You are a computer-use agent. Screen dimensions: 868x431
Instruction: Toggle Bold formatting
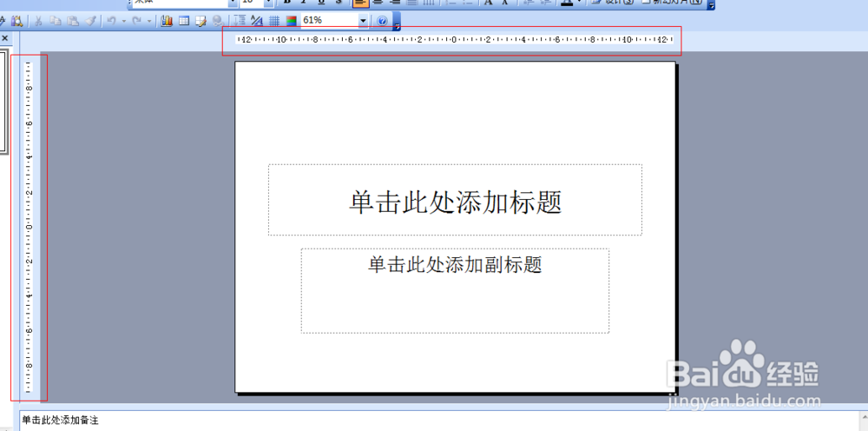point(287,3)
